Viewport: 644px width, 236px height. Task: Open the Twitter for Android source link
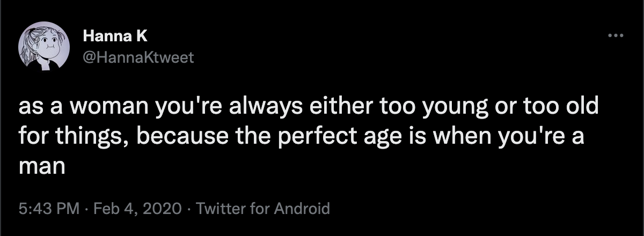click(264, 208)
